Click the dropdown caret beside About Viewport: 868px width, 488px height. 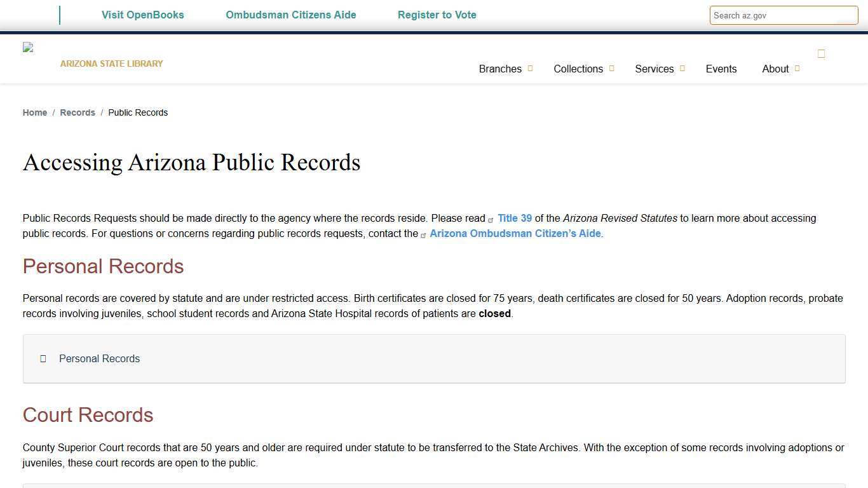pos(797,68)
